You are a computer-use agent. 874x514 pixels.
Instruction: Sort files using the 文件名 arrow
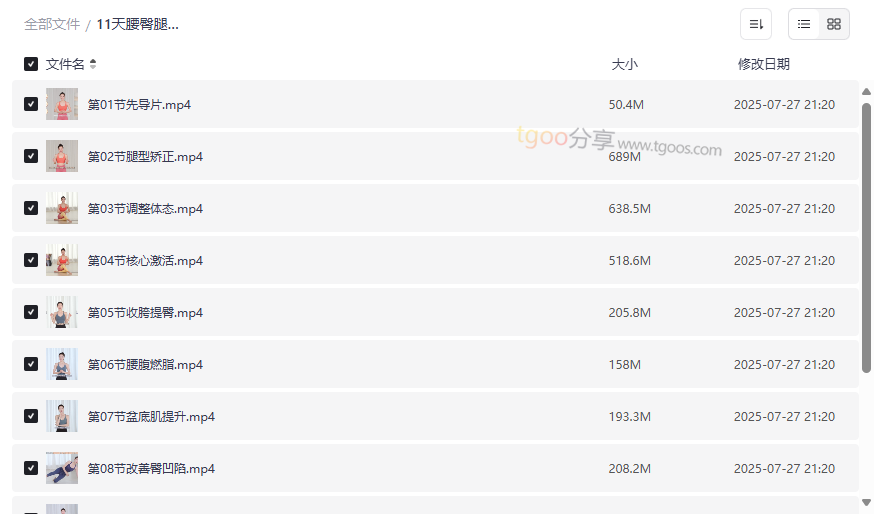pyautogui.click(x=93, y=64)
